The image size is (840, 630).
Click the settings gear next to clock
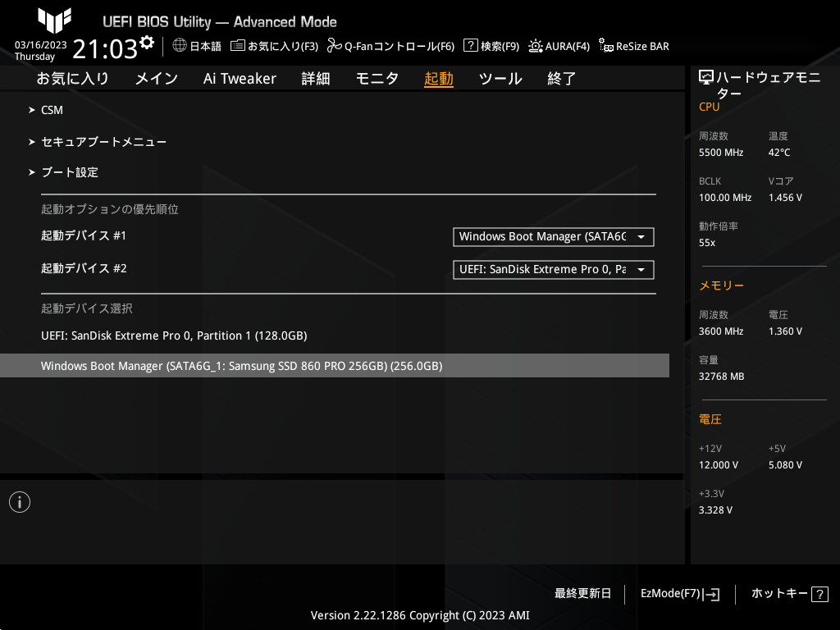click(x=146, y=43)
